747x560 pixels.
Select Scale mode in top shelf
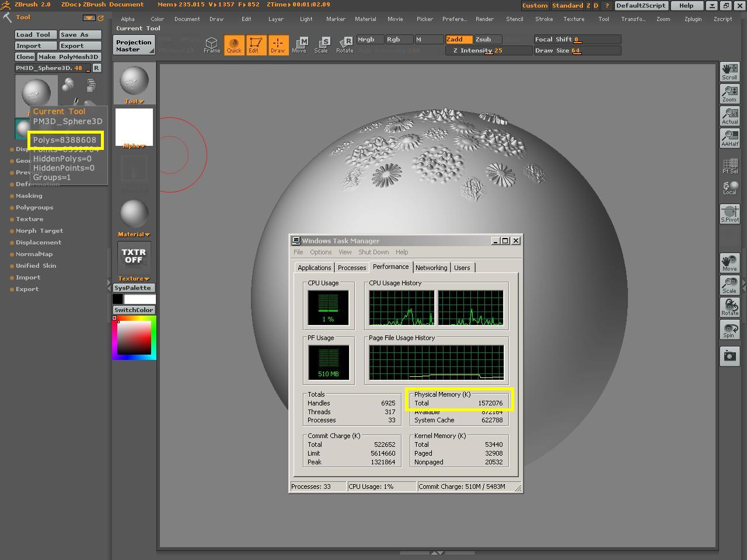click(322, 45)
